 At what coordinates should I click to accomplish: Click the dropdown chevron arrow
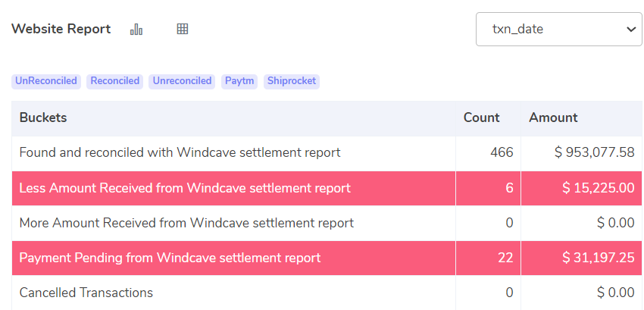click(631, 30)
